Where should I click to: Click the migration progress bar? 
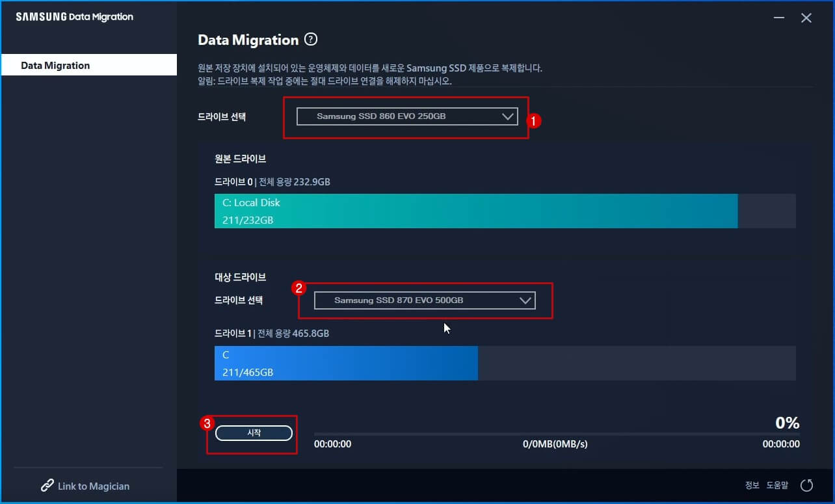tap(557, 434)
